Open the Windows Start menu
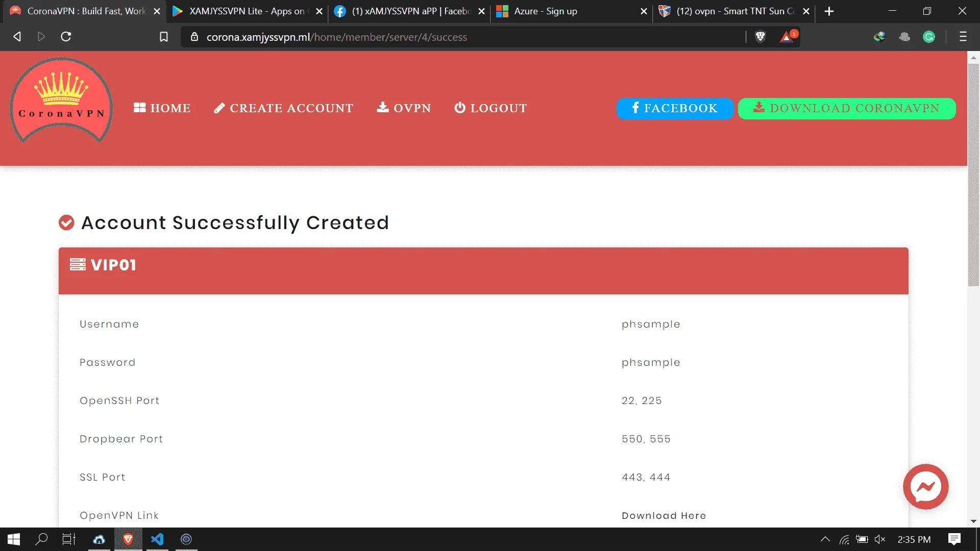980x551 pixels. coord(14,539)
